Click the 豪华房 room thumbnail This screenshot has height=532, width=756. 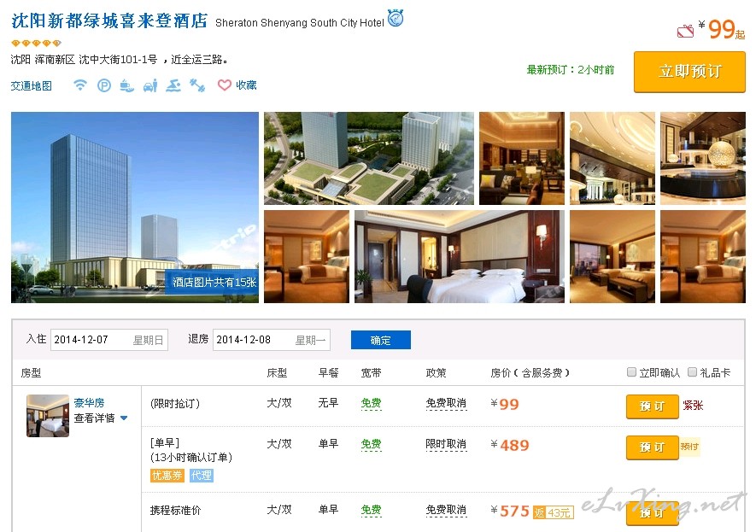pos(48,415)
